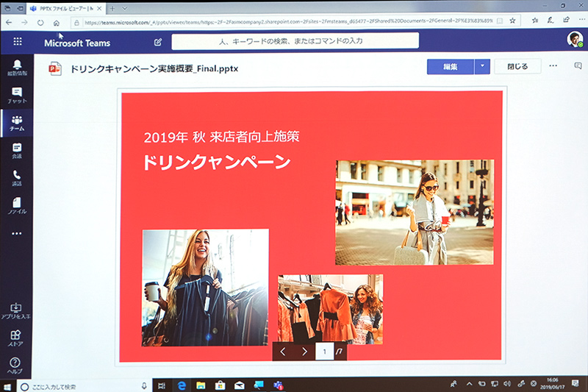Go to the previous slide

point(283,352)
